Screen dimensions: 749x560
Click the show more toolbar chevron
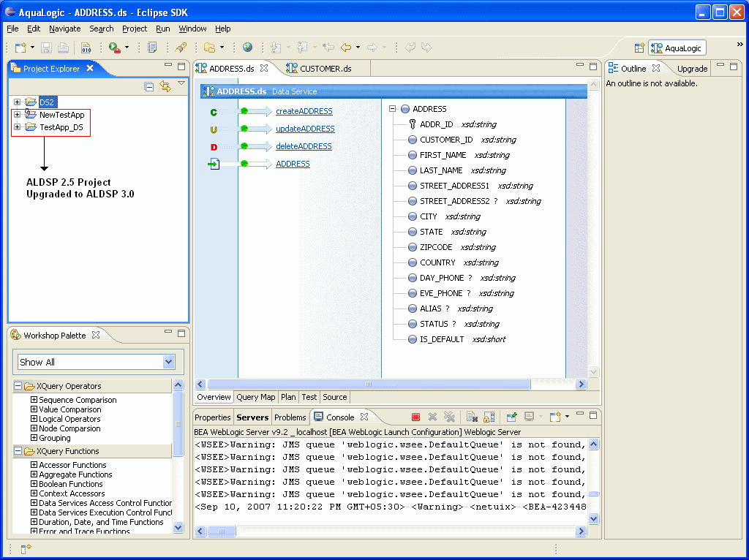(x=740, y=45)
